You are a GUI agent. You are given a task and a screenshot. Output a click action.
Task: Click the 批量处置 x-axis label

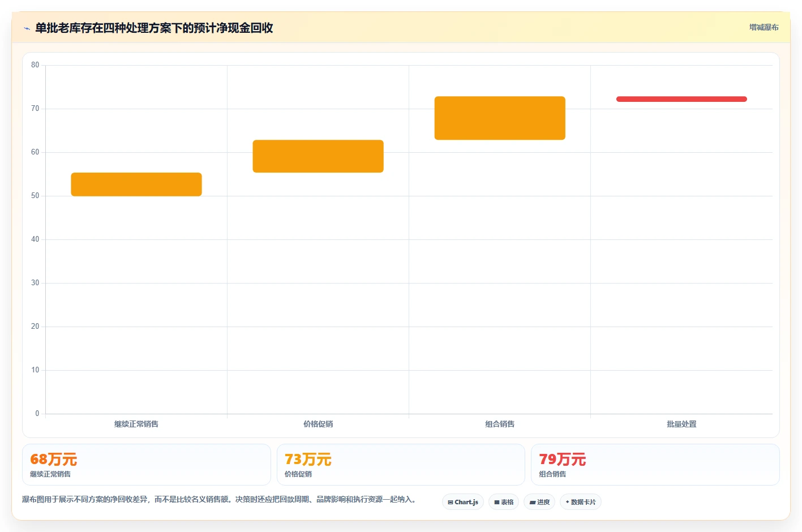pyautogui.click(x=681, y=424)
